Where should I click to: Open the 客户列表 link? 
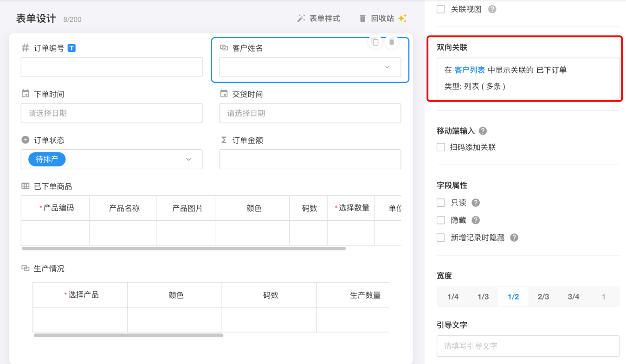(470, 70)
